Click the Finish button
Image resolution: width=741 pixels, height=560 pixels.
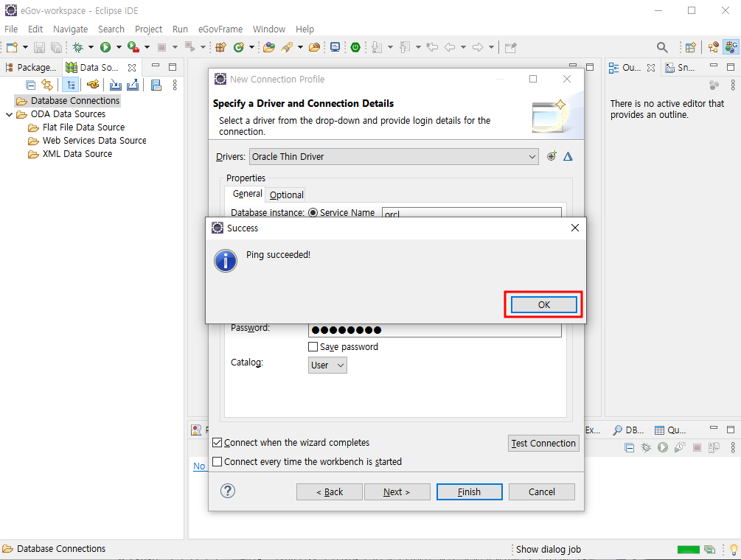click(469, 491)
